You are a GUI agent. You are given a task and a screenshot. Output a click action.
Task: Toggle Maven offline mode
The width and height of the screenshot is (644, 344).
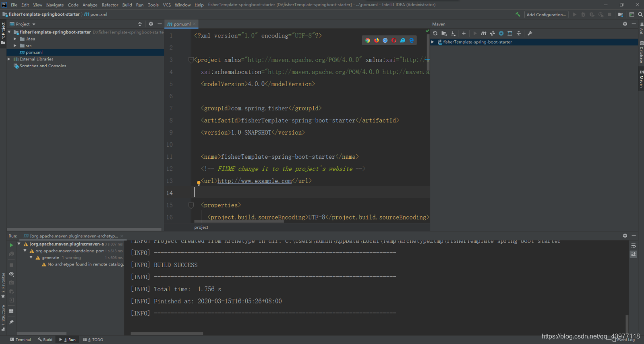coord(492,33)
